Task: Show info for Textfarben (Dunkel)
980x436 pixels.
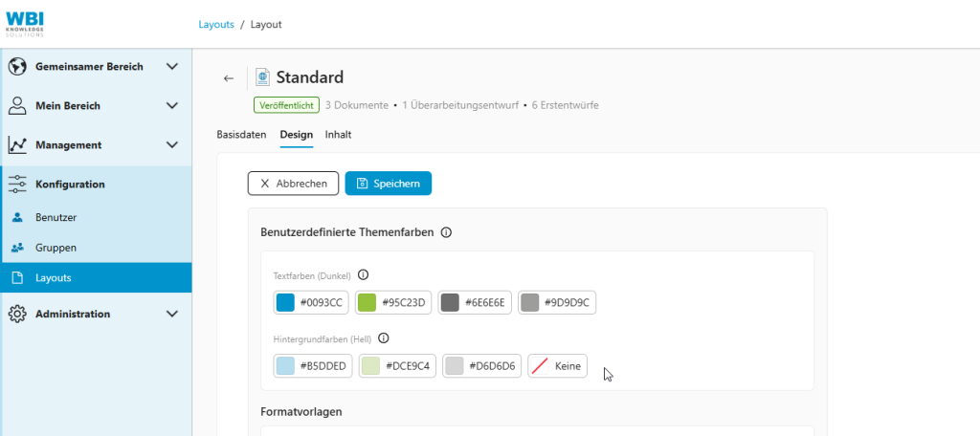Action: coord(363,274)
